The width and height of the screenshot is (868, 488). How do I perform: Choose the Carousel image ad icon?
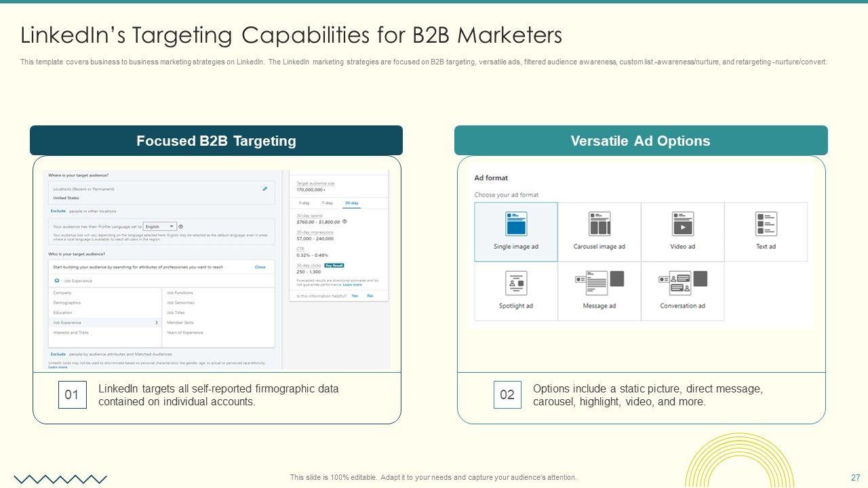pos(599,224)
